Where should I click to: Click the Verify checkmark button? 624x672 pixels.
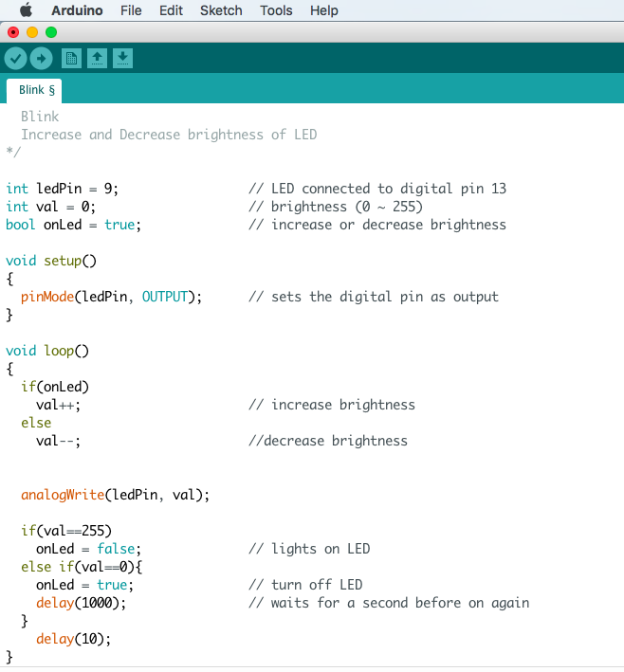coord(16,58)
